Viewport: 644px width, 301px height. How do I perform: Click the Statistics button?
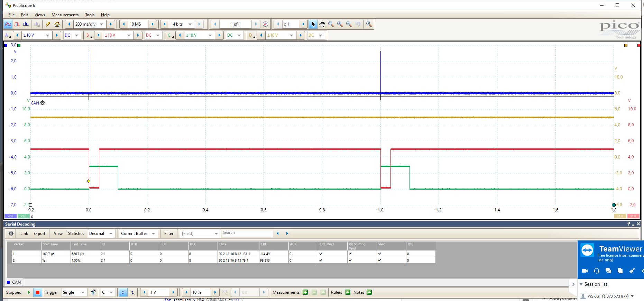coord(76,234)
